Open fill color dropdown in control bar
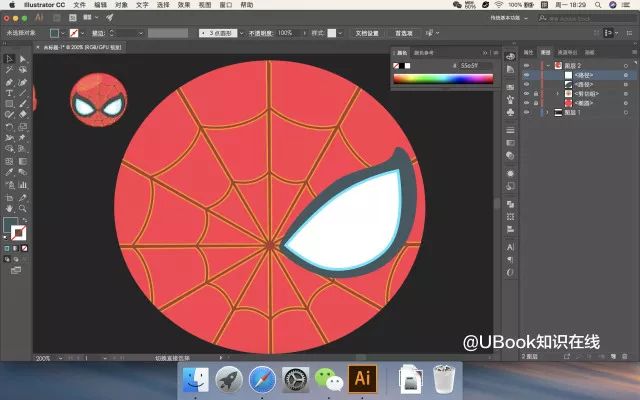The image size is (640, 400). point(63,33)
